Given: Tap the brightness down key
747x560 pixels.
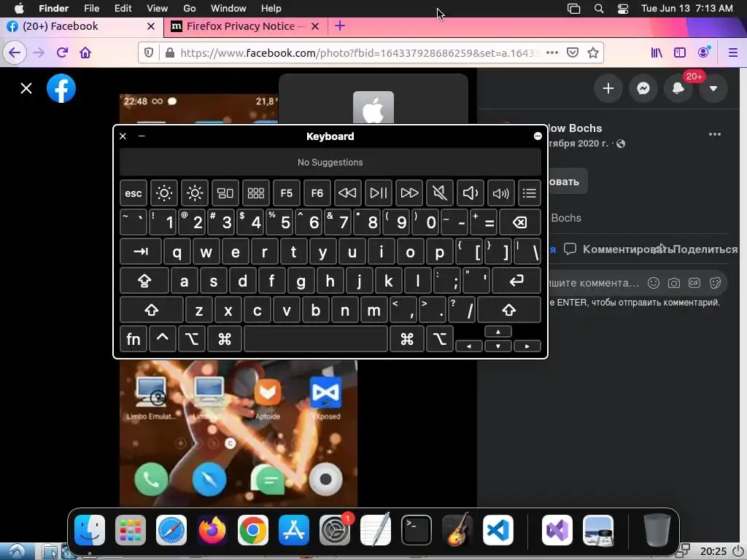Looking at the screenshot, I should tap(164, 192).
